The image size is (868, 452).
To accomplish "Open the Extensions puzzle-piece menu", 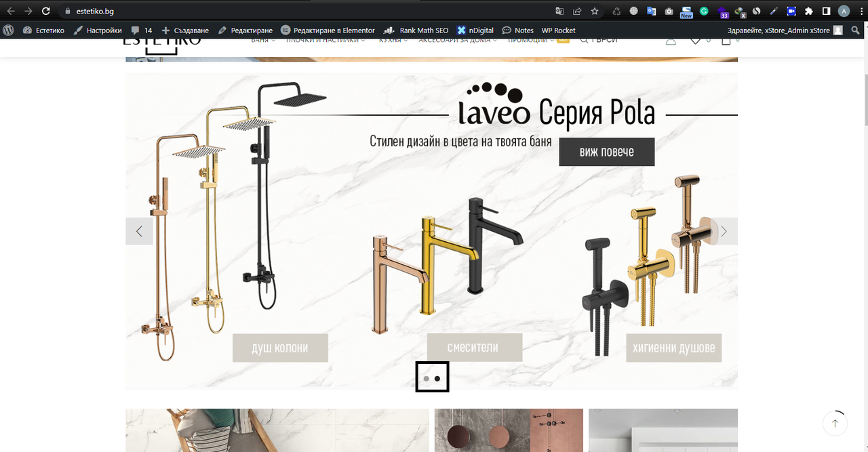I will tap(808, 11).
